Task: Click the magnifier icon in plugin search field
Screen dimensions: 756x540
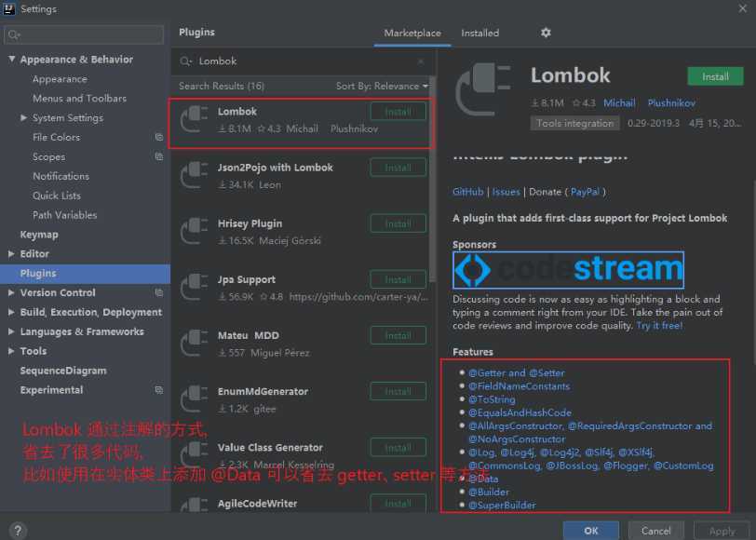Action: click(185, 61)
